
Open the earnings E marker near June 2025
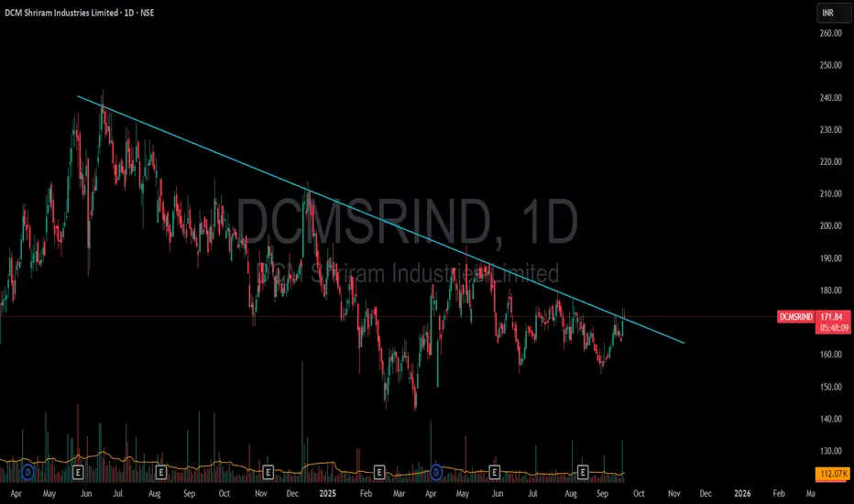pyautogui.click(x=494, y=472)
